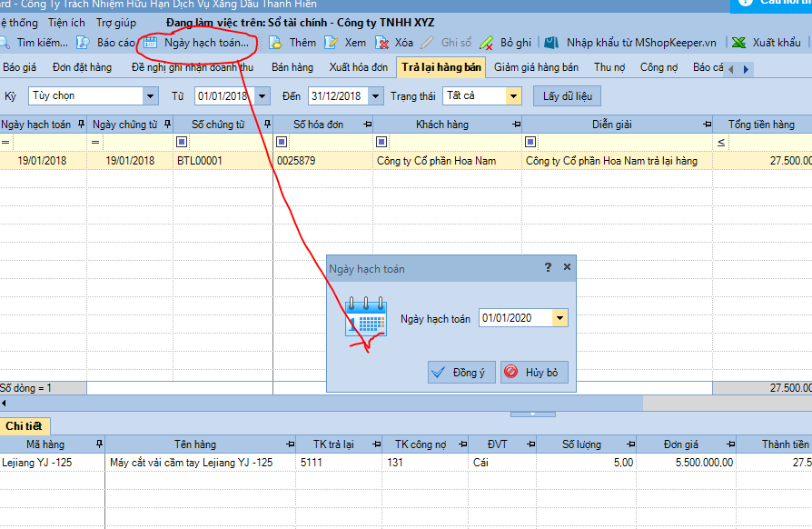Expand the Kỳ period dropdown
Viewport: 812px width, 529px height.
pos(150,96)
